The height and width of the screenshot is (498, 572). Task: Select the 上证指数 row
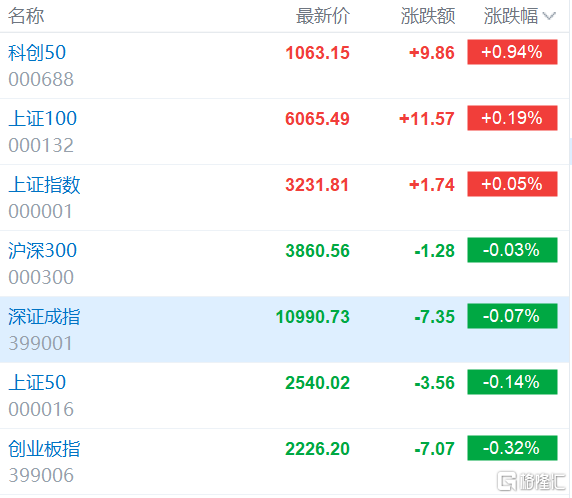coord(285,198)
